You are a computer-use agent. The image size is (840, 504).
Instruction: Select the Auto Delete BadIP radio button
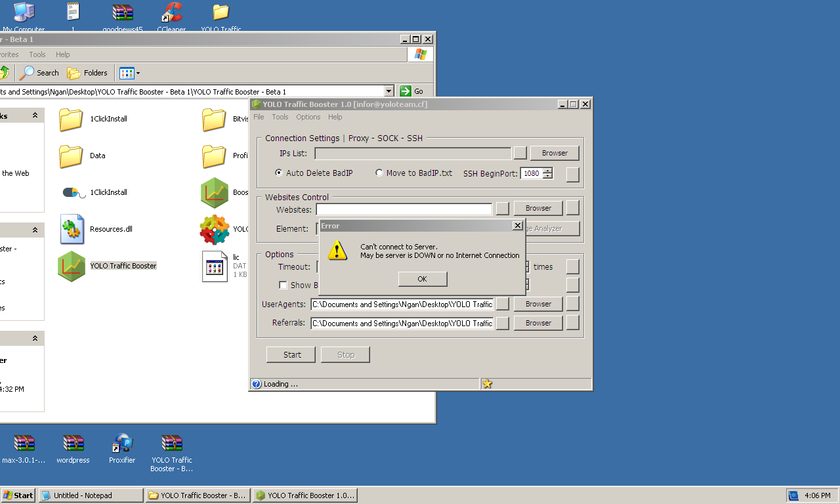coord(279,173)
